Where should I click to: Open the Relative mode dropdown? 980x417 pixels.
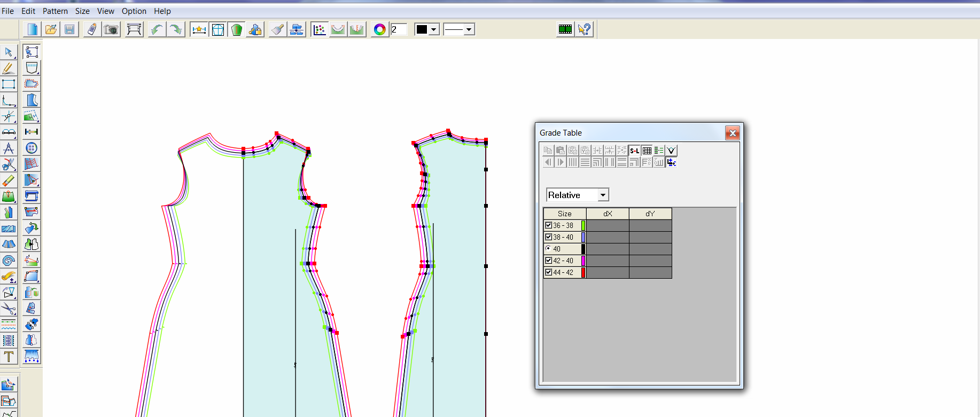tap(603, 195)
